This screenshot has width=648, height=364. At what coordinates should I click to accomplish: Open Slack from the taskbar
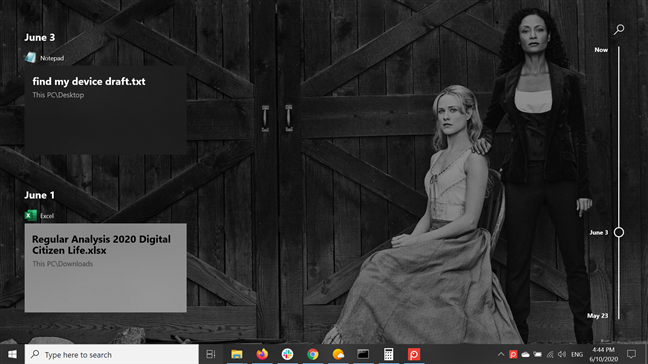[287, 354]
